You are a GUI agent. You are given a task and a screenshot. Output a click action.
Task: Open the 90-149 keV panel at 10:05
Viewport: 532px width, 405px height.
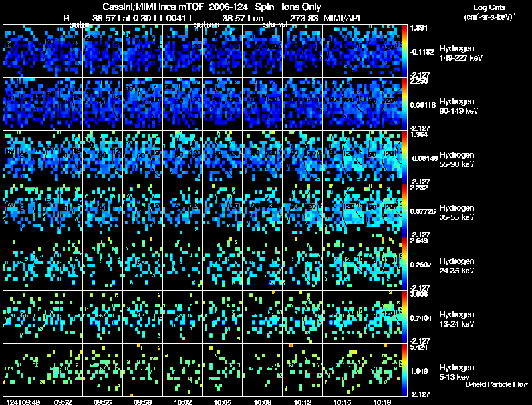[223, 104]
